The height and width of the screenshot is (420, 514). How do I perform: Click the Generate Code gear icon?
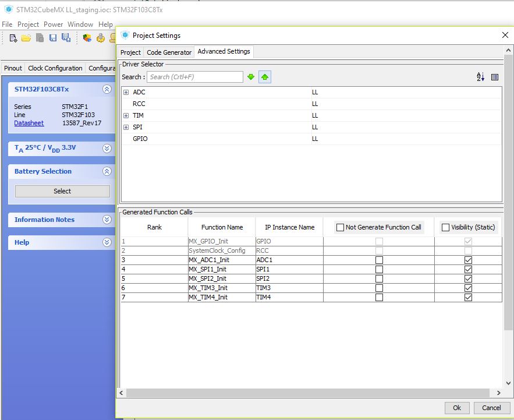coord(100,38)
